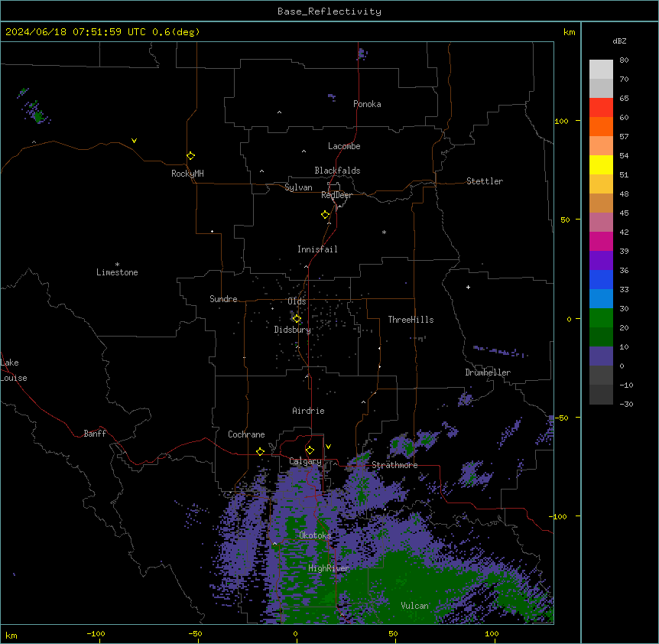Select the Ponoka city label
Image resolution: width=659 pixels, height=644 pixels.
[x=367, y=104]
